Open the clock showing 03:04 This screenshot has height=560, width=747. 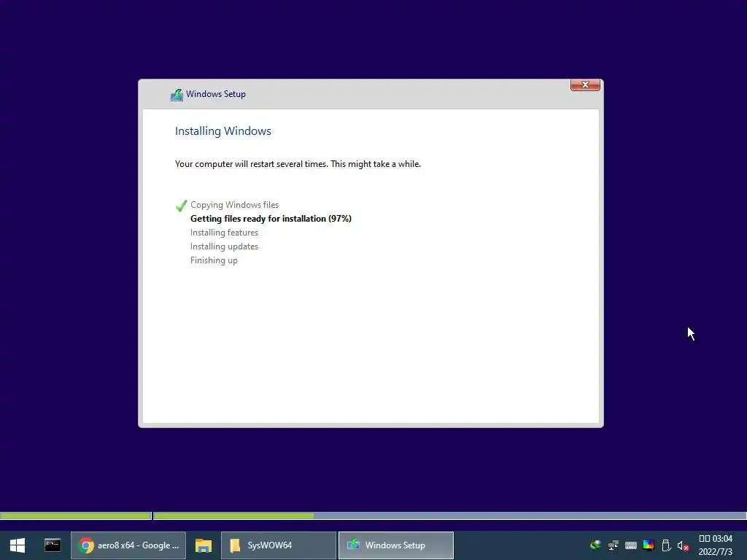pyautogui.click(x=716, y=545)
